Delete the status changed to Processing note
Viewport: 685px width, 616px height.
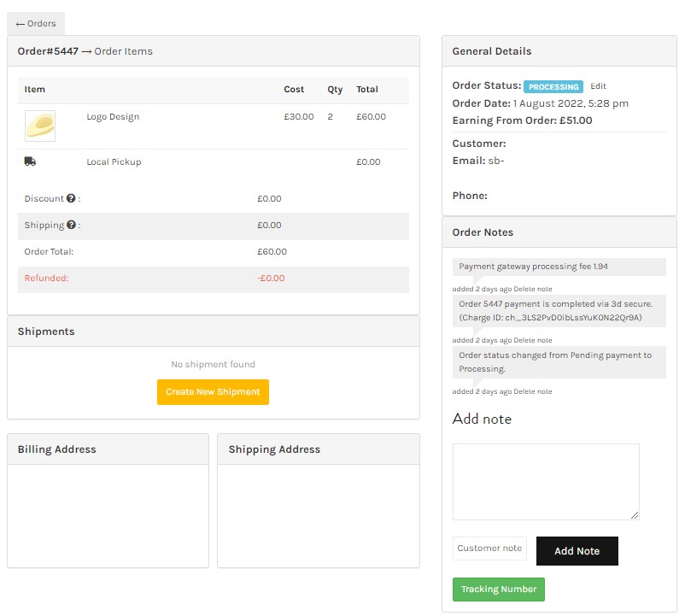pos(532,391)
